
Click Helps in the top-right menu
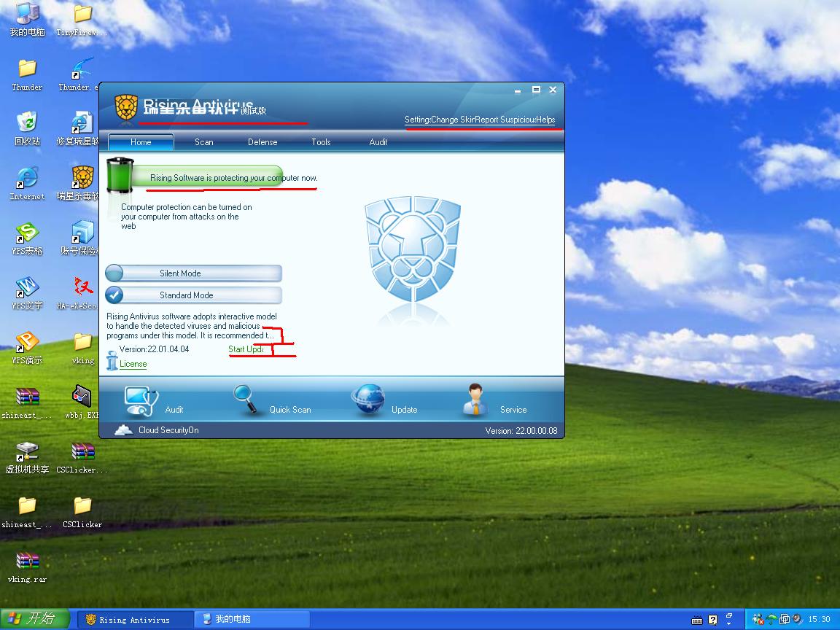click(545, 120)
